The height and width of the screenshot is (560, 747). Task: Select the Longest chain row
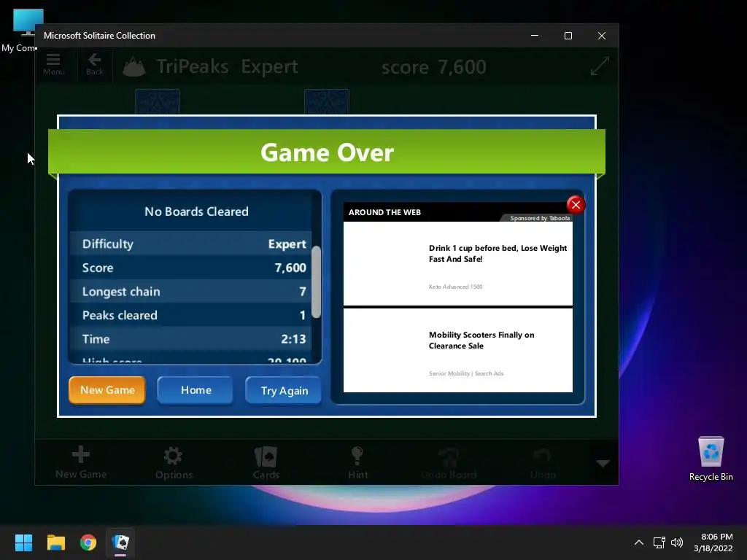point(190,291)
